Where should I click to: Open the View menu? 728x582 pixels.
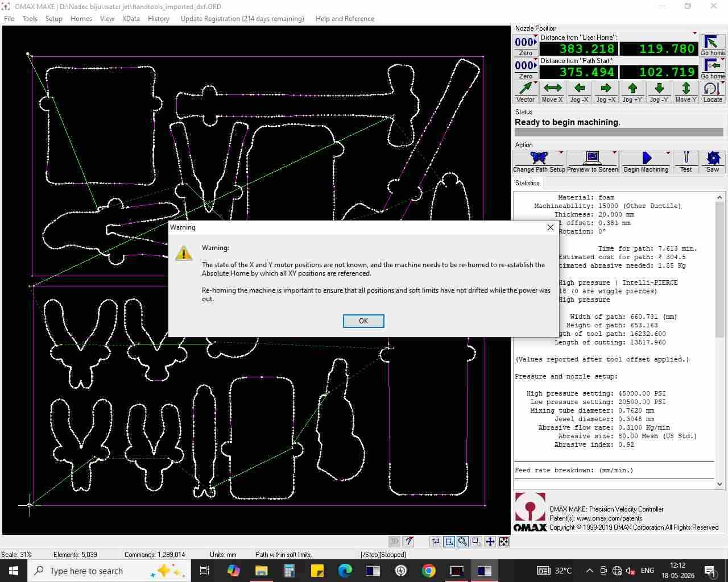[107, 19]
